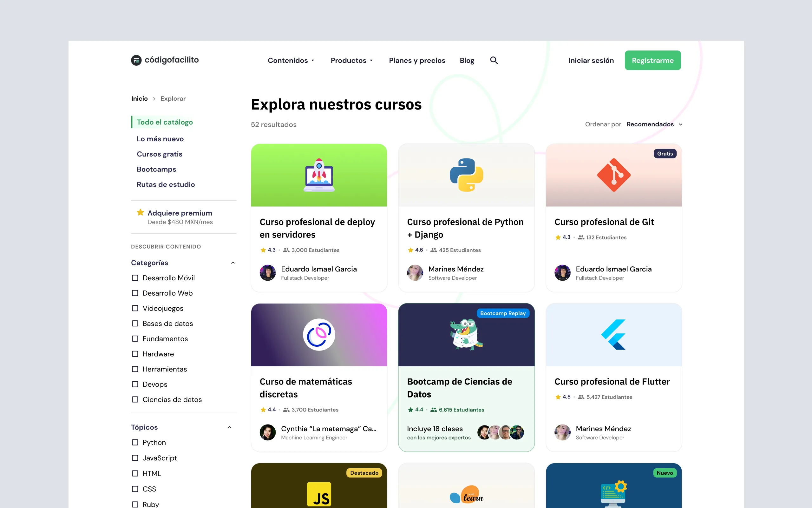Open the Contenidos dropdown menu
This screenshot has height=508, width=812.
291,60
